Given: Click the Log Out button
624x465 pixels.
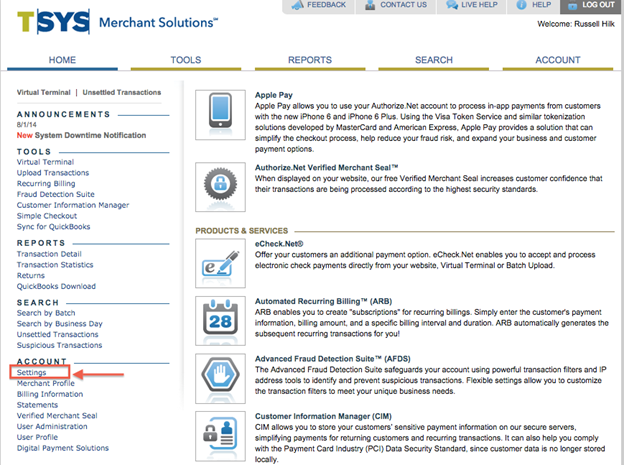Looking at the screenshot, I should coord(590,6).
